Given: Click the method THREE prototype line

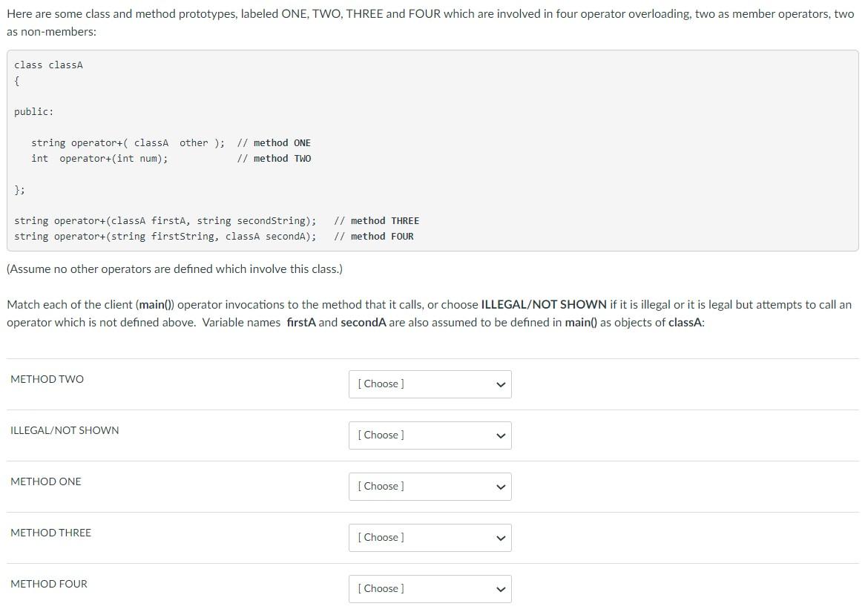Looking at the screenshot, I should tap(217, 220).
